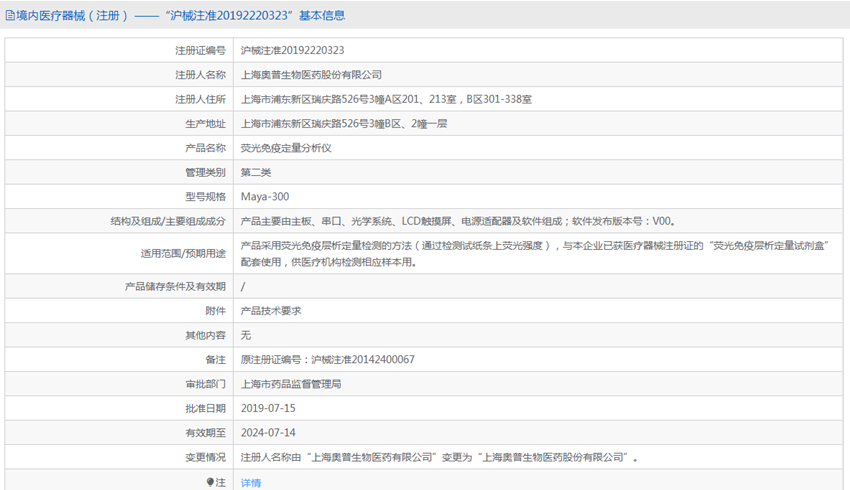Click the 备注 row label
850x490 pixels.
[215, 359]
